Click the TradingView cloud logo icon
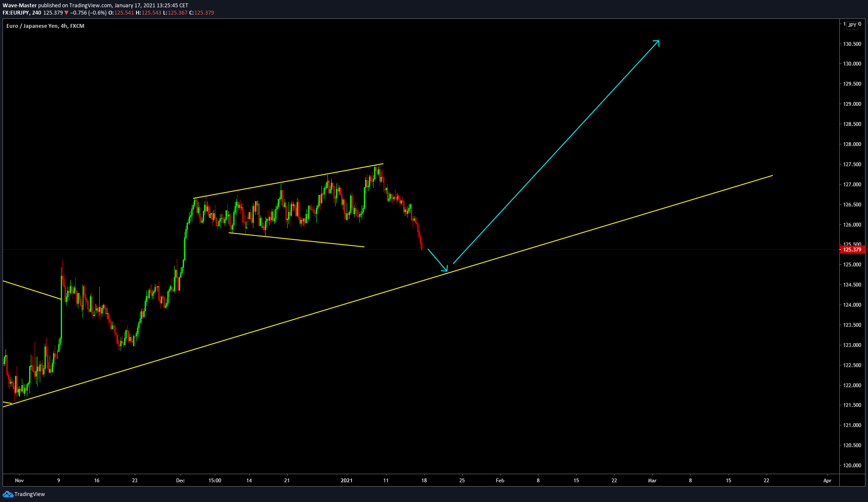This screenshot has width=868, height=502. point(8,494)
